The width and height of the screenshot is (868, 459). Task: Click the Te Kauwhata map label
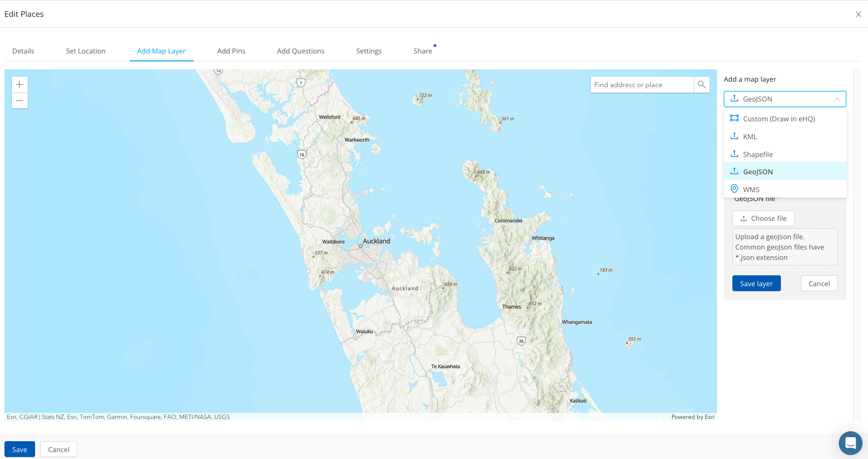(445, 367)
